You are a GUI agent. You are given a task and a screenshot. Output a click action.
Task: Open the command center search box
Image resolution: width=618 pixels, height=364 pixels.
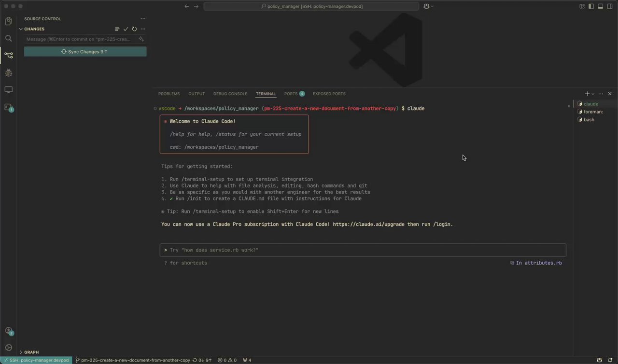(x=311, y=6)
